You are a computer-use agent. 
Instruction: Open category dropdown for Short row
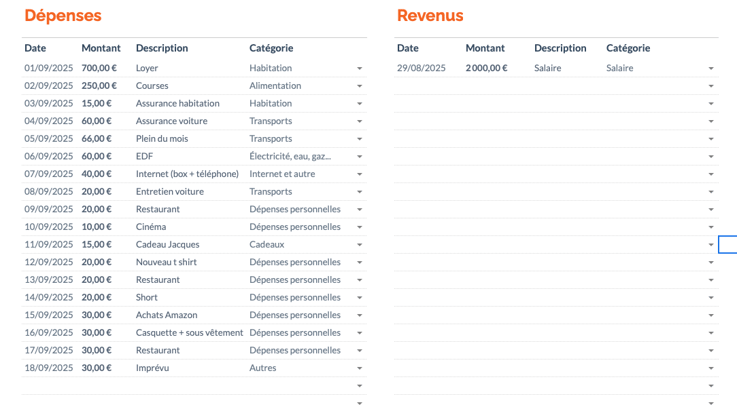pos(360,297)
